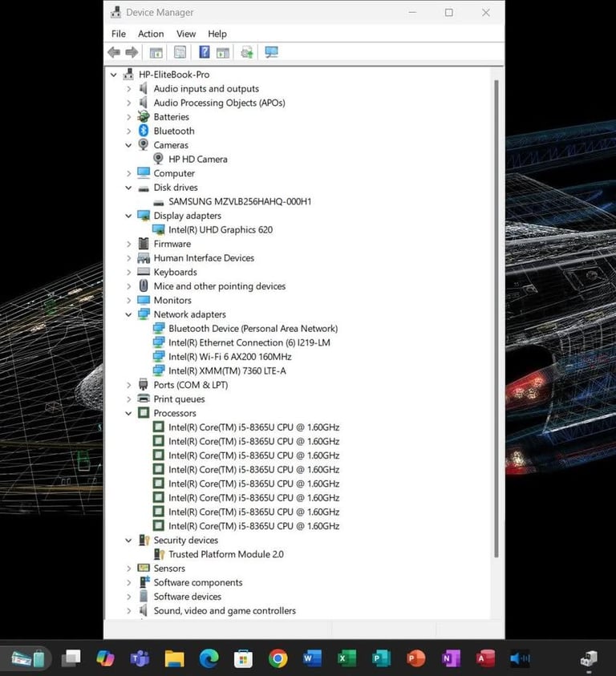Click the Bluetooth category icon

tap(144, 131)
